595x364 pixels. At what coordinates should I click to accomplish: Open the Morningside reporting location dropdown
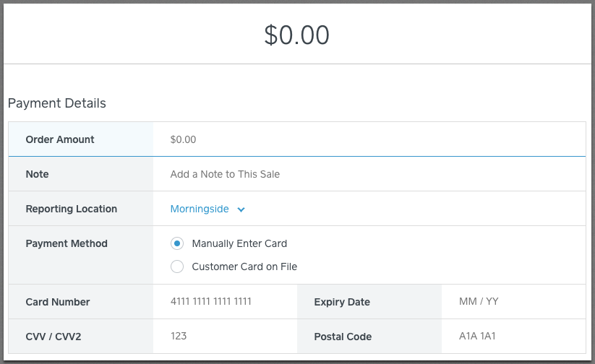[200, 209]
